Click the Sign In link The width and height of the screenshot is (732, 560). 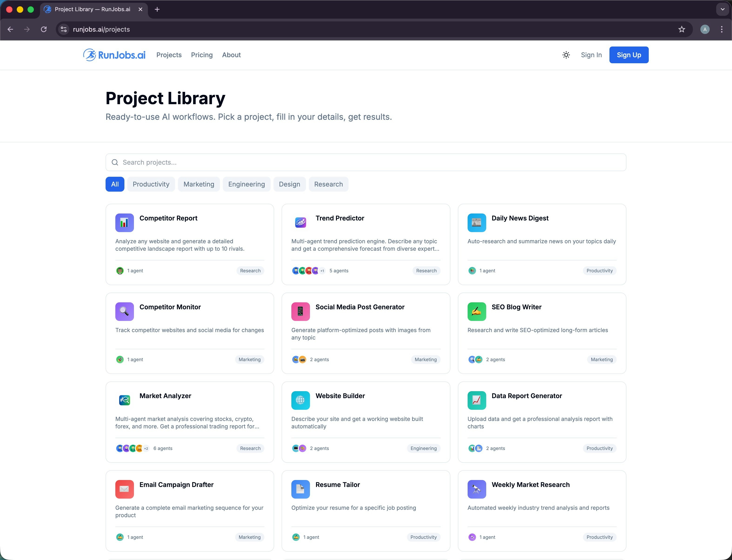[591, 55]
